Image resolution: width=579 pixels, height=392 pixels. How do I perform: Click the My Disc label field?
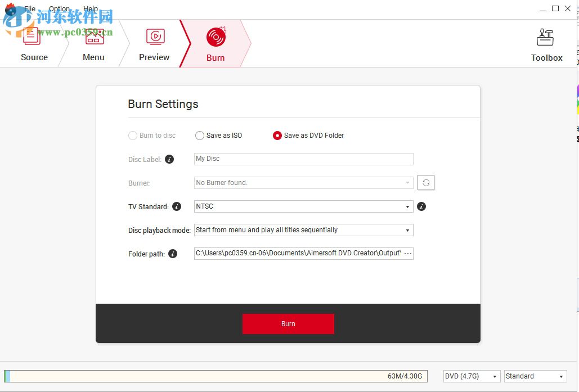303,159
